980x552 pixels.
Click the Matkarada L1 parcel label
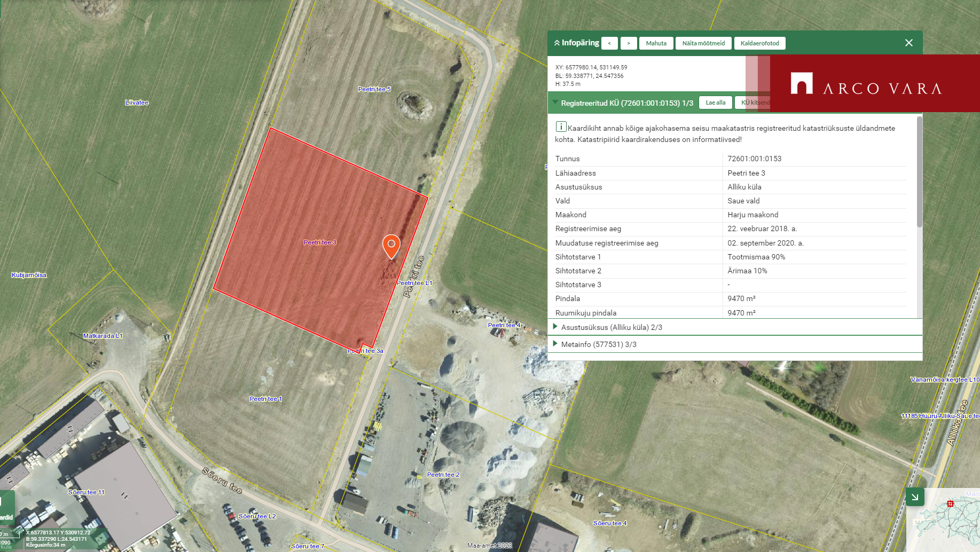pos(103,336)
